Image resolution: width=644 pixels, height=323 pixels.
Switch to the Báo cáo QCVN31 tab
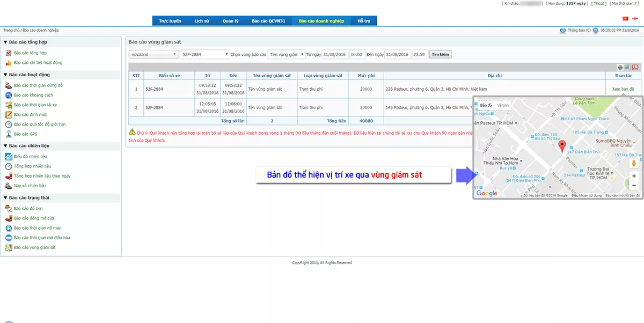point(268,21)
